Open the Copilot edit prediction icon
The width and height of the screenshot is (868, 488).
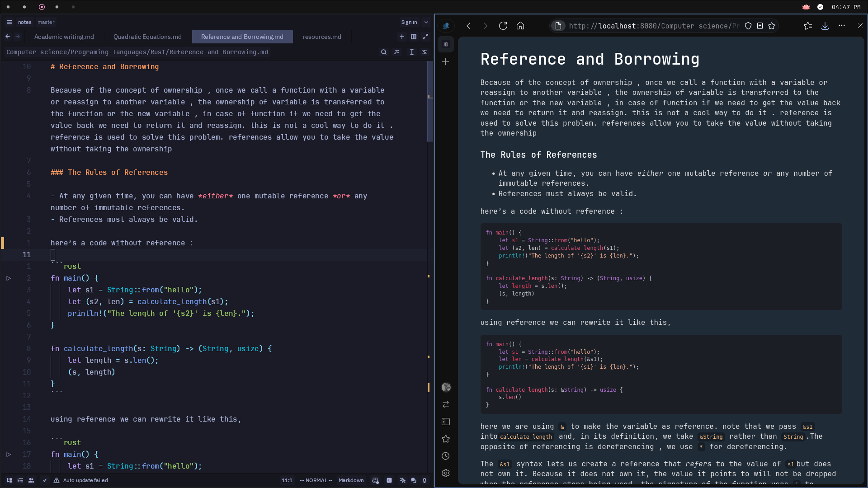(375, 480)
